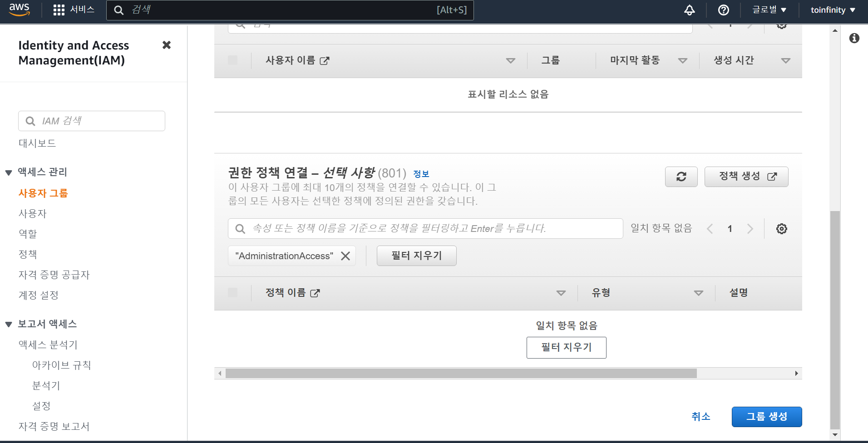
Task: Sort by 유형 column arrow
Action: pos(699,293)
